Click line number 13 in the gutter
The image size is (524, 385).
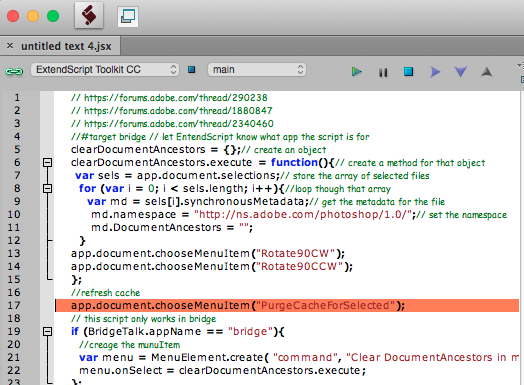(14, 253)
